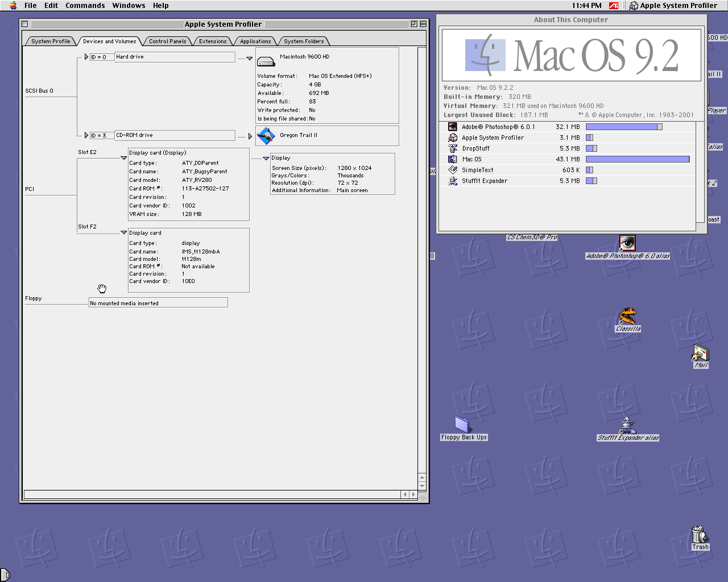This screenshot has height=582, width=728.
Task: Switch to the Applications tab
Action: [255, 41]
